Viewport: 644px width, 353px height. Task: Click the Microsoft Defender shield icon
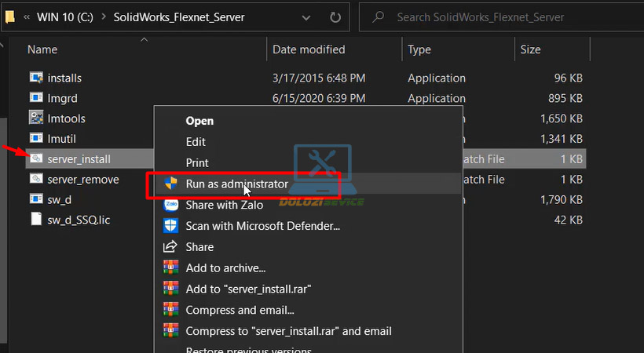pyautogui.click(x=170, y=226)
